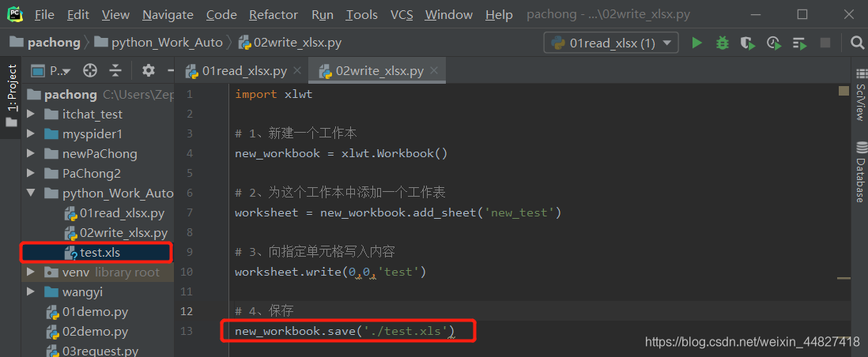The height and width of the screenshot is (357, 868).
Task: Expand the myspider1 folder
Action: point(31,134)
